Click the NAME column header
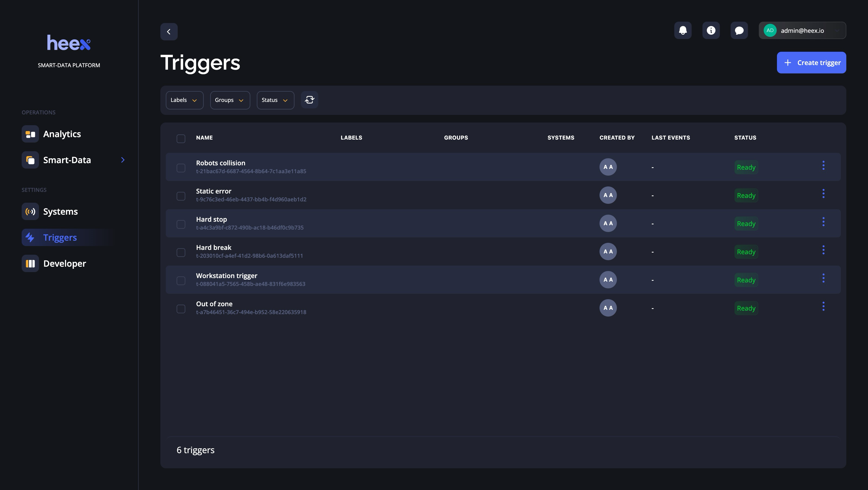868x490 pixels. [204, 137]
